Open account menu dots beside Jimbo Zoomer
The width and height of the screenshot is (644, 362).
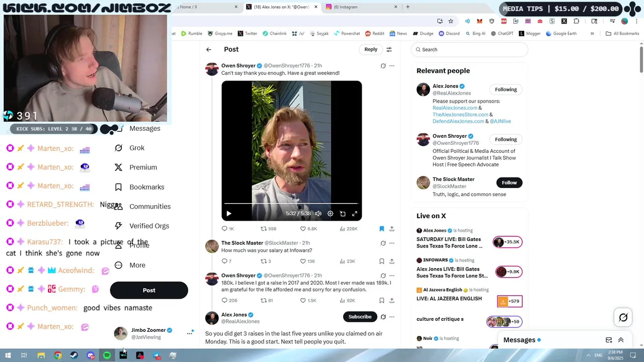190,333
